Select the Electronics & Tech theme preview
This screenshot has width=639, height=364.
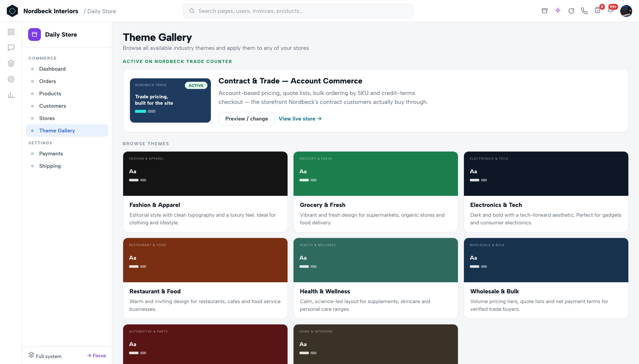click(546, 174)
